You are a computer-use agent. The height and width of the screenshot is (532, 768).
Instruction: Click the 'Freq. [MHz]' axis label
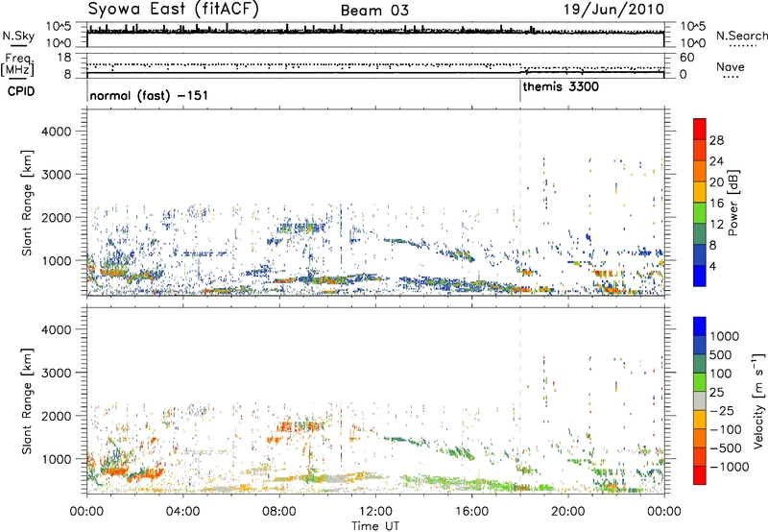pyautogui.click(x=17, y=65)
